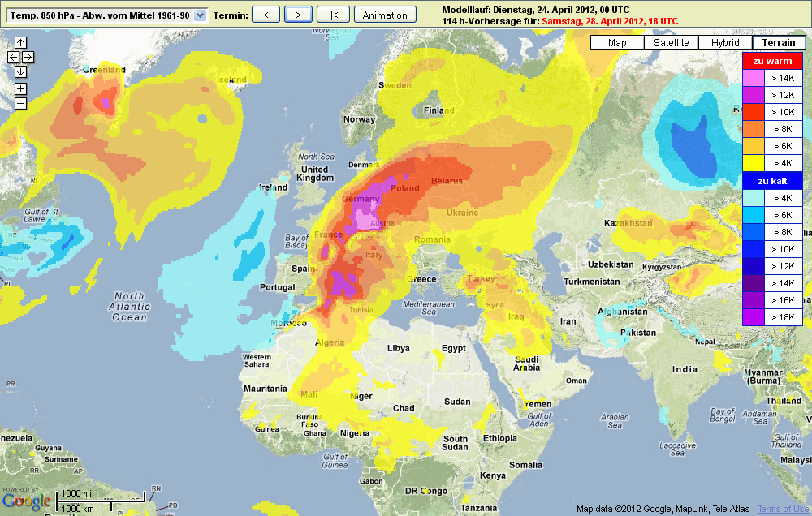The width and height of the screenshot is (812, 516).
Task: Click the cold > 8K legend swatch
Action: tap(754, 232)
